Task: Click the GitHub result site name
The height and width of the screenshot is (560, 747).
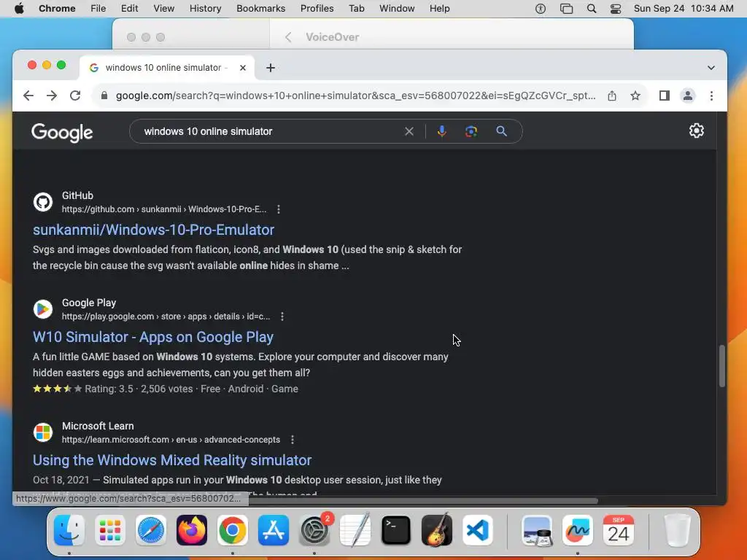Action: click(77, 195)
